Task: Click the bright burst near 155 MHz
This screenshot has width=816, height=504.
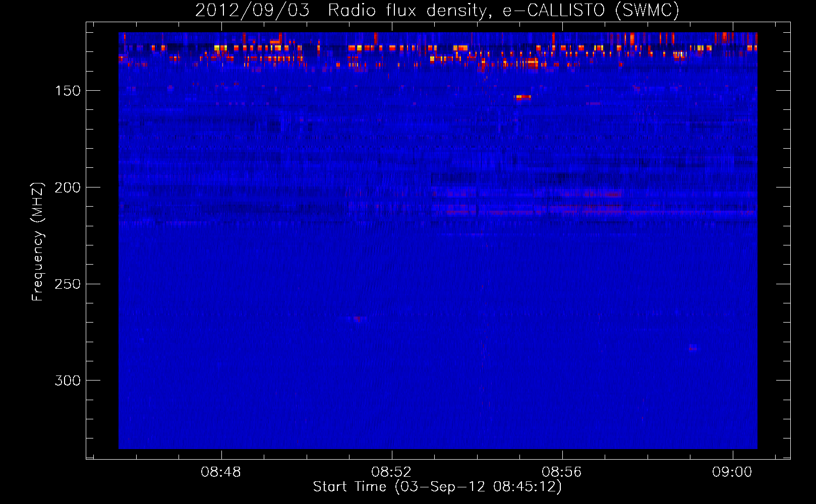Action: tap(523, 97)
